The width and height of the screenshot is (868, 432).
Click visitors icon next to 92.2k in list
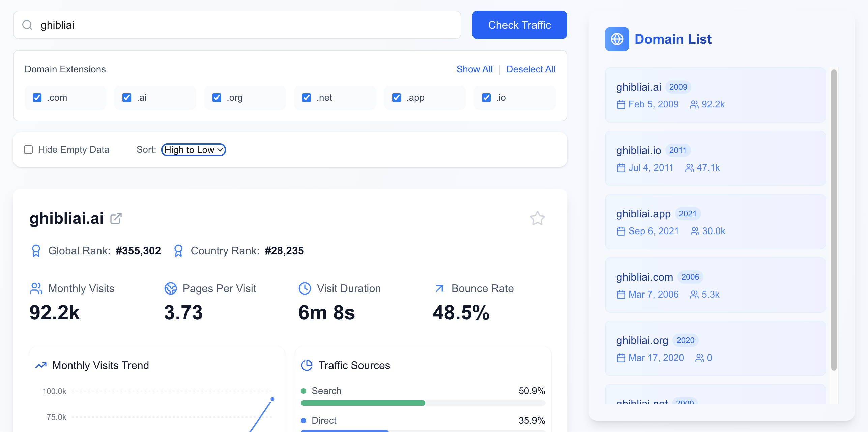tap(694, 104)
